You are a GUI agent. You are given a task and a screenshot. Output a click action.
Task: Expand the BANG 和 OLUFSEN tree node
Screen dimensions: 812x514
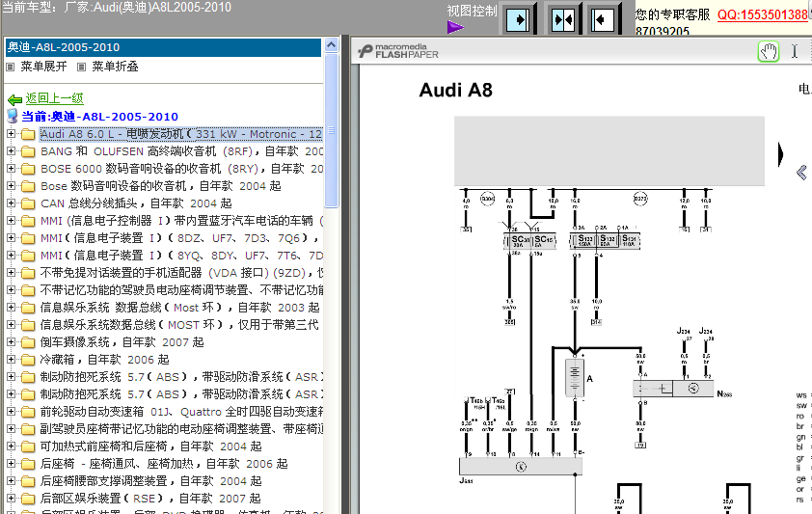point(11,151)
